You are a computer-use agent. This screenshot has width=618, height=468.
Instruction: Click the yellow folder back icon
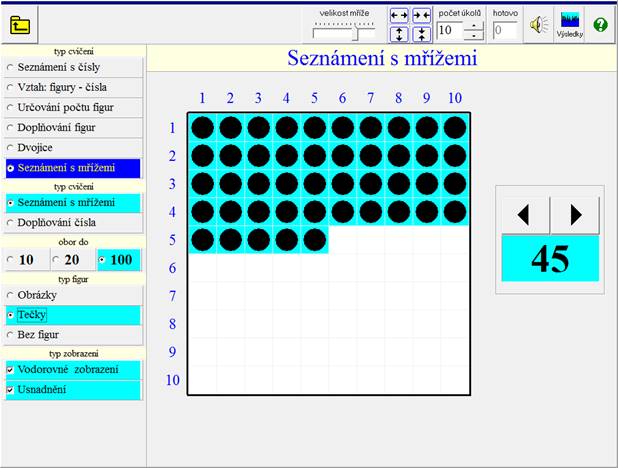tap(20, 25)
